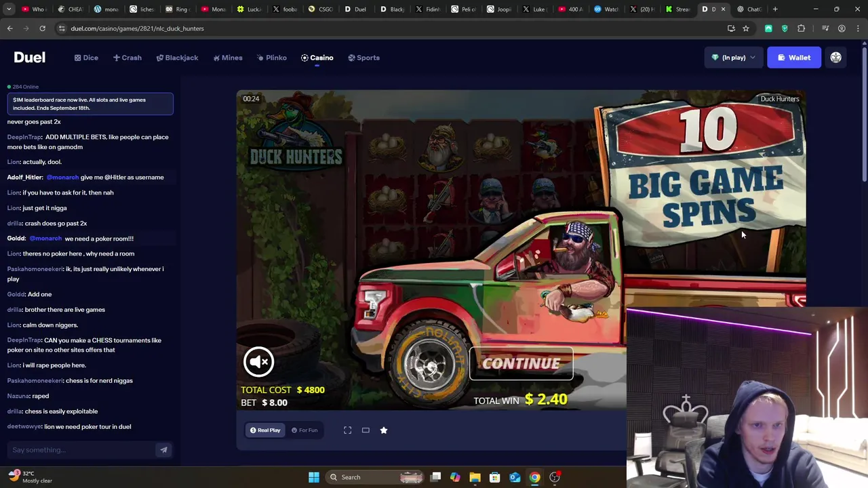Image resolution: width=868 pixels, height=488 pixels.
Task: Open Task View from the taskbar
Action: tap(436, 477)
